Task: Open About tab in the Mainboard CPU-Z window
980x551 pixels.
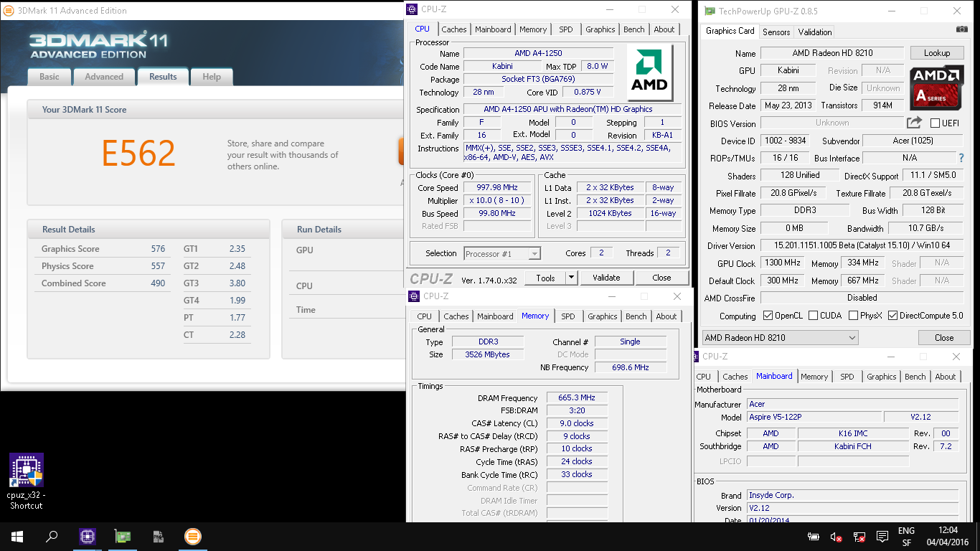Action: click(x=946, y=377)
